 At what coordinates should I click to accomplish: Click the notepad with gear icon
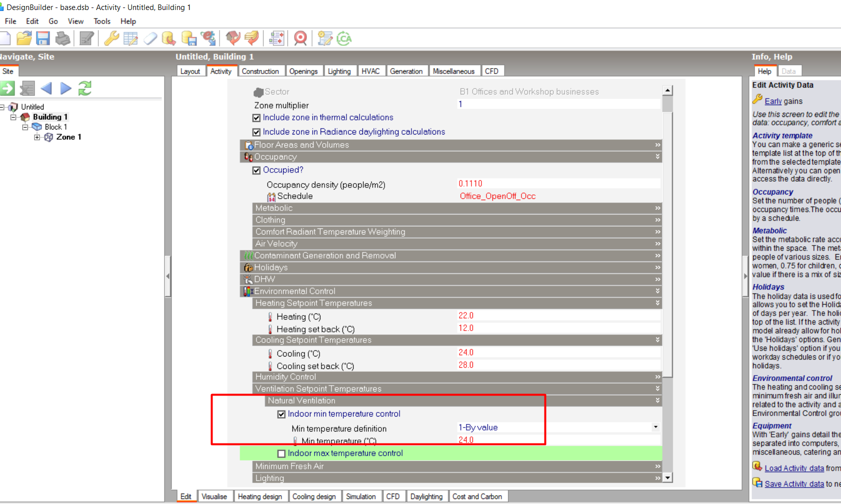coord(325,38)
